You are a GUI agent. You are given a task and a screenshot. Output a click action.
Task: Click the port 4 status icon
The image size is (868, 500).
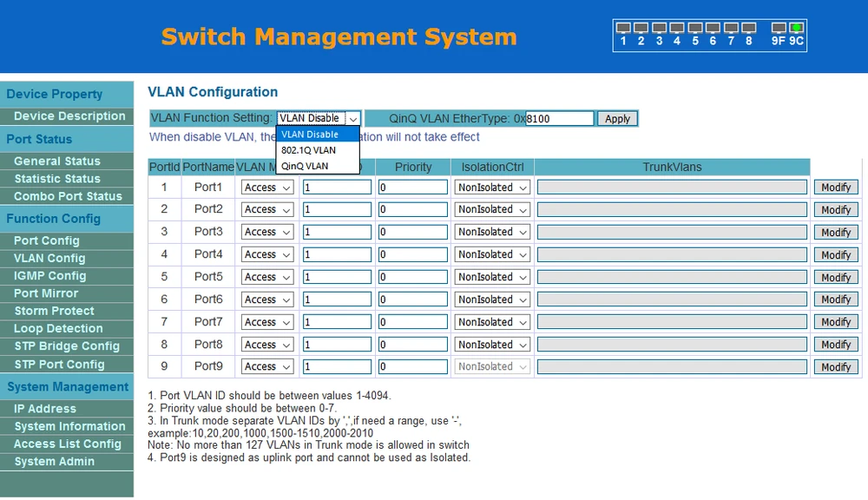[677, 29]
